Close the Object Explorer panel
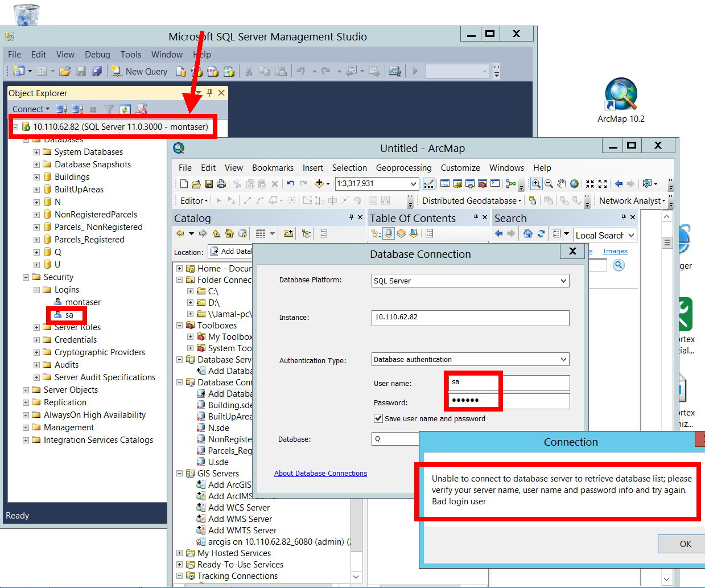 221,93
